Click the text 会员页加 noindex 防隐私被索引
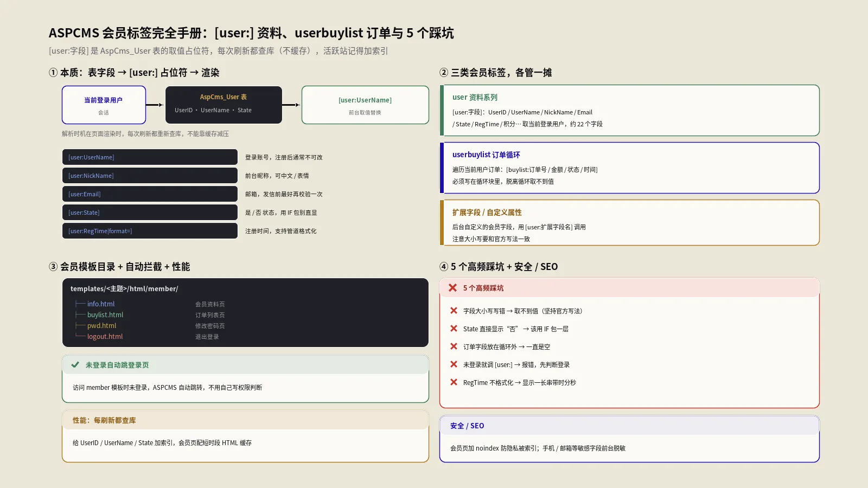 (538, 448)
